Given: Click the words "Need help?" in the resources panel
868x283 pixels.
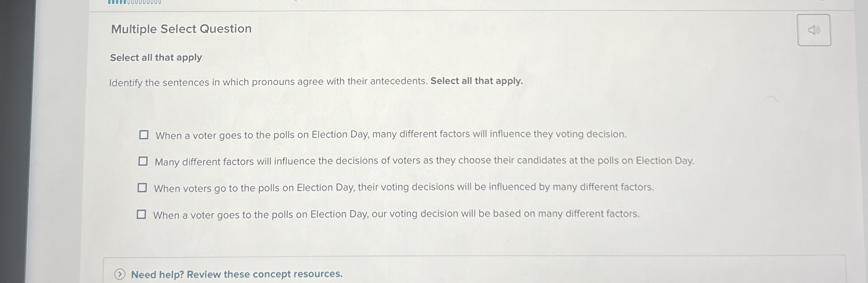Looking at the screenshot, I should 157,274.
